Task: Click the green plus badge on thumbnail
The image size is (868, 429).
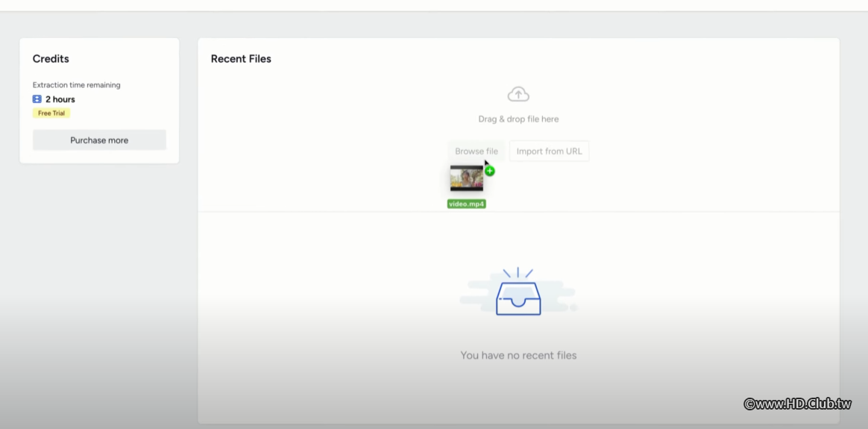Action: coord(490,171)
